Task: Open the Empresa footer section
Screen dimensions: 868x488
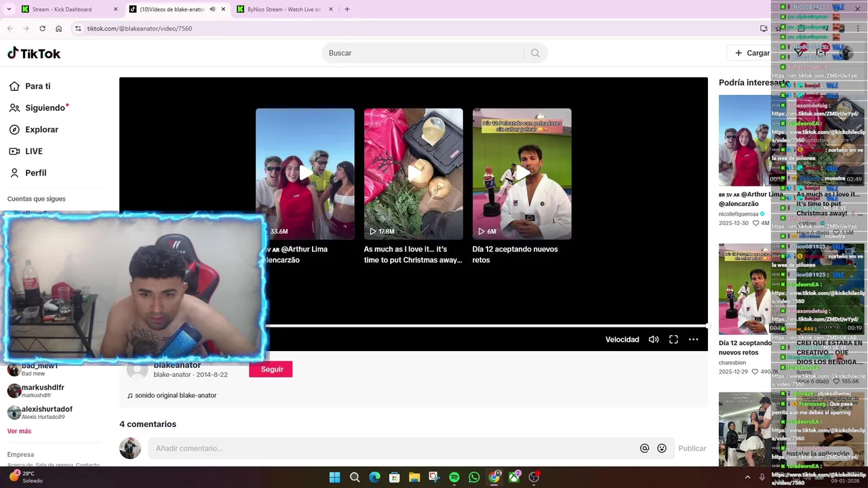Action: click(x=20, y=455)
